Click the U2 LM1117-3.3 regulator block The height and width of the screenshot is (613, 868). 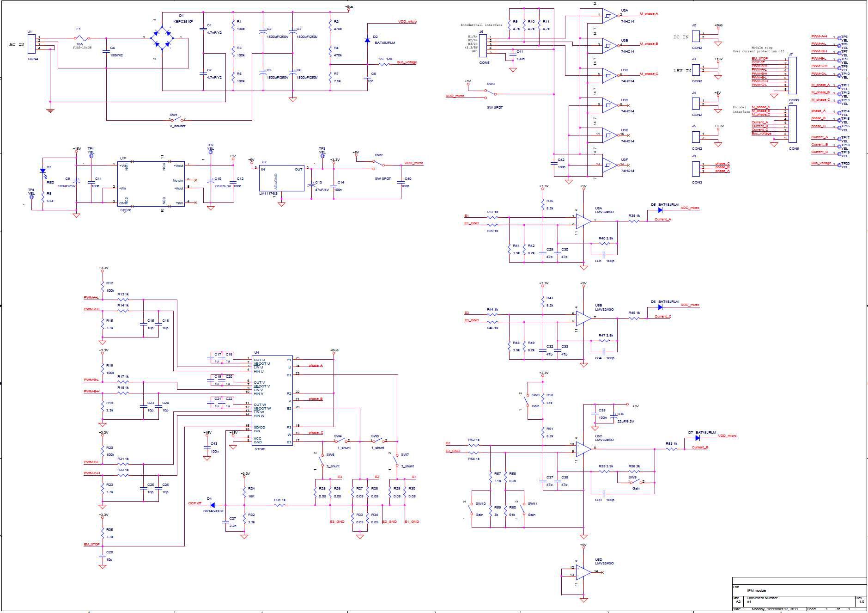(282, 178)
